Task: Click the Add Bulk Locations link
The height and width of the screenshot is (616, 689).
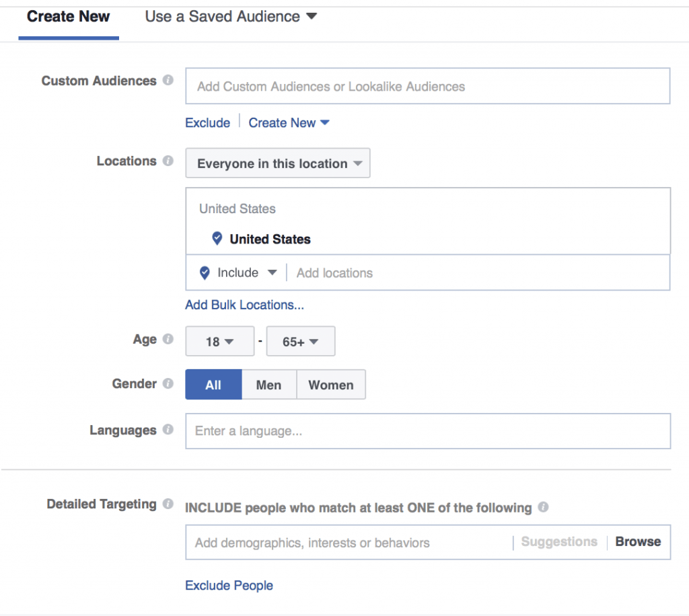Action: tap(244, 305)
